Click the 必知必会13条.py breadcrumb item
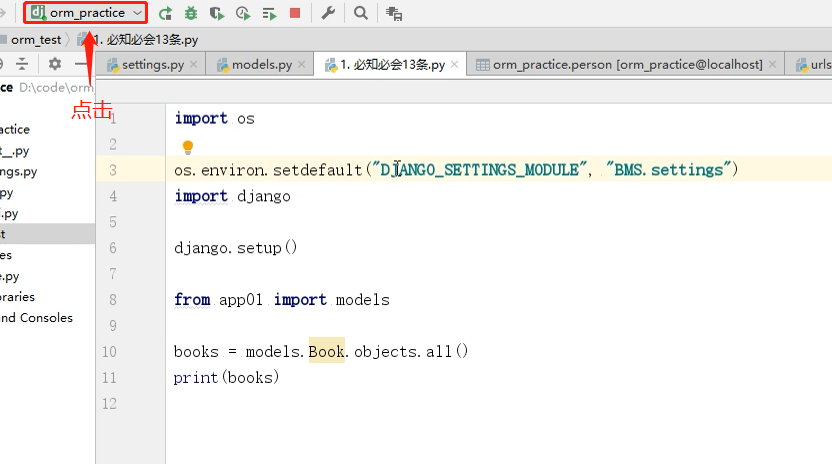This screenshot has height=464, width=832. point(144,40)
